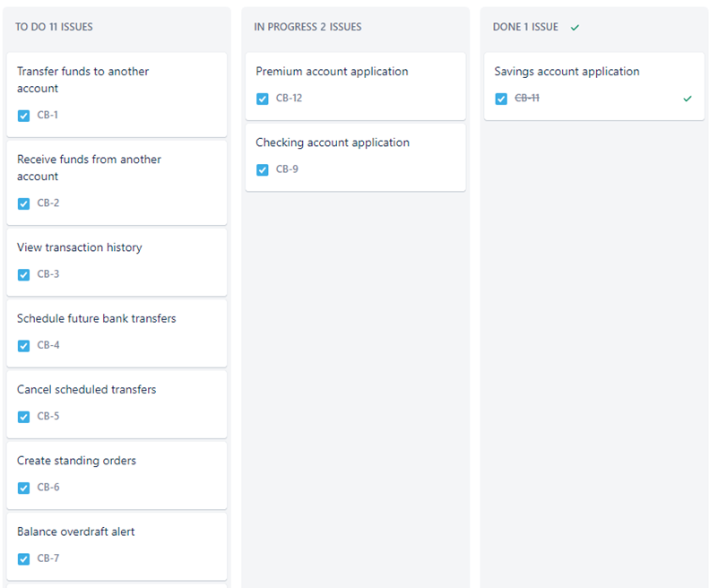
Task: Click the 'IN PROGRESS 2 ISSUES' column header
Action: click(307, 27)
